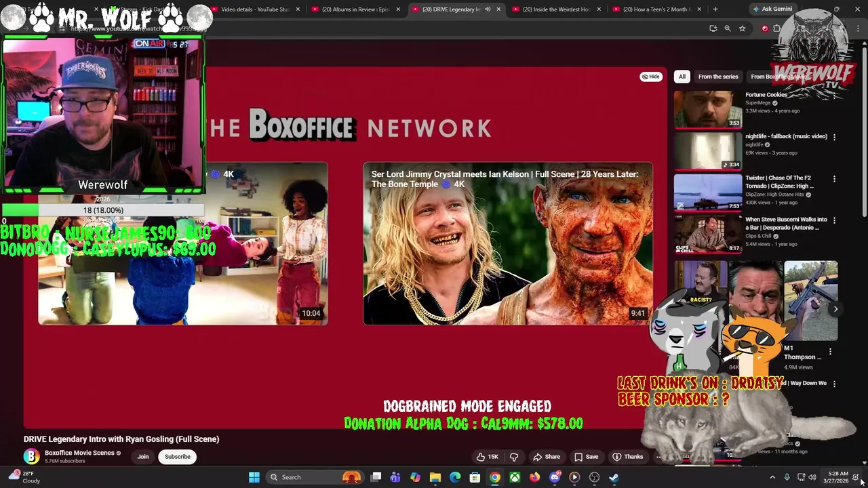Open the Steve Buscemi Desperado video thumbnail
The image size is (868, 488).
point(708,234)
